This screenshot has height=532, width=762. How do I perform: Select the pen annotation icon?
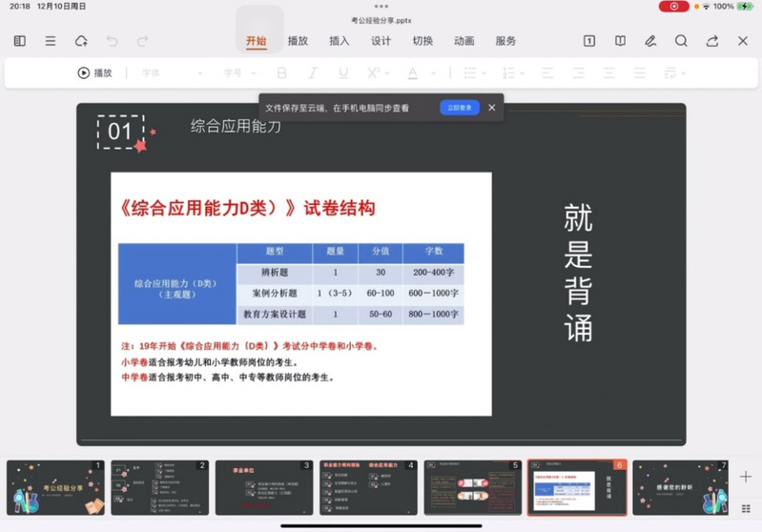coord(650,41)
